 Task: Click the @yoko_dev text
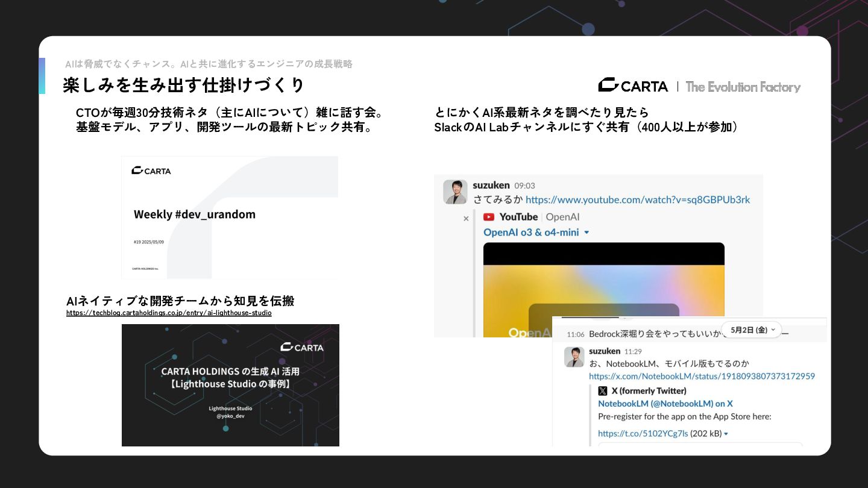230,416
